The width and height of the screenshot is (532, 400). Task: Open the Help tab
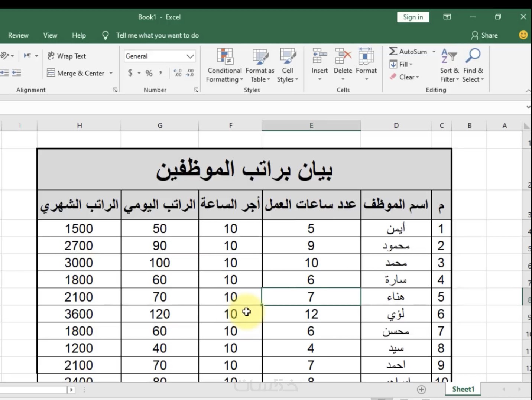coord(79,35)
